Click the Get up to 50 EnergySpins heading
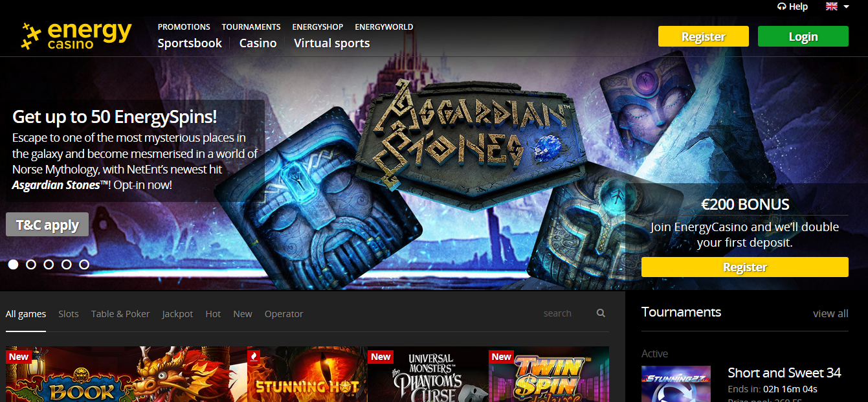Screen dimensions: 868x402 pyautogui.click(x=115, y=117)
